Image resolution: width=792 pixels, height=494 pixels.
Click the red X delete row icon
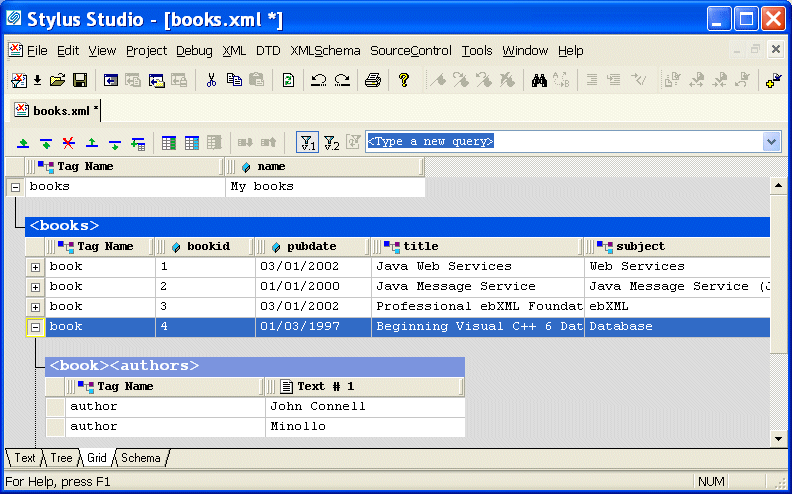pos(68,143)
